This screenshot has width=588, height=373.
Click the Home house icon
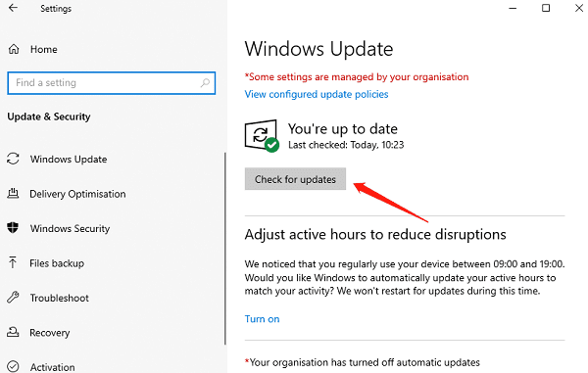click(14, 49)
